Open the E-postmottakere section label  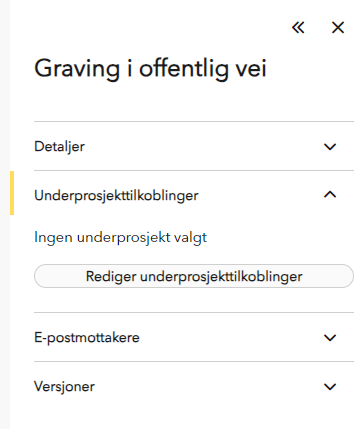[x=87, y=337]
